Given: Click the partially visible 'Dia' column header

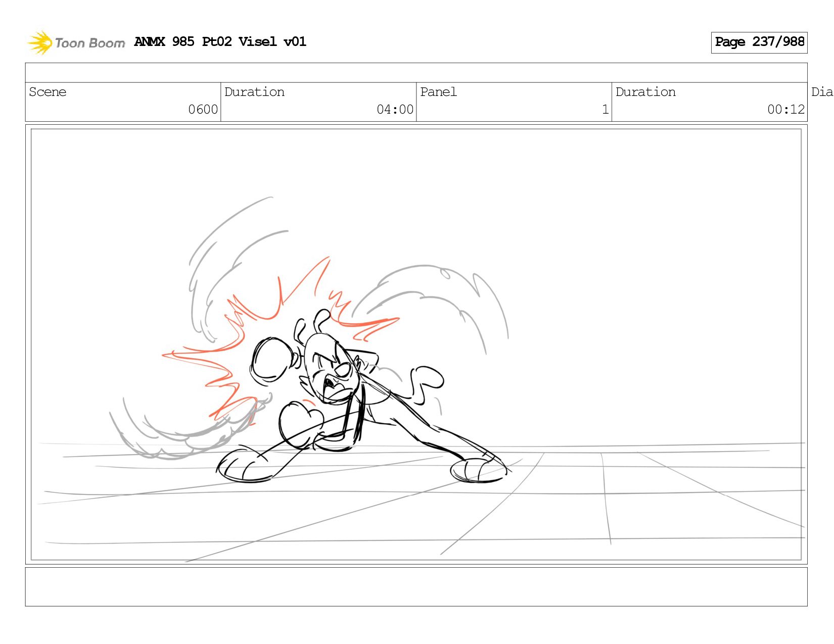Looking at the screenshot, I should click(x=822, y=92).
